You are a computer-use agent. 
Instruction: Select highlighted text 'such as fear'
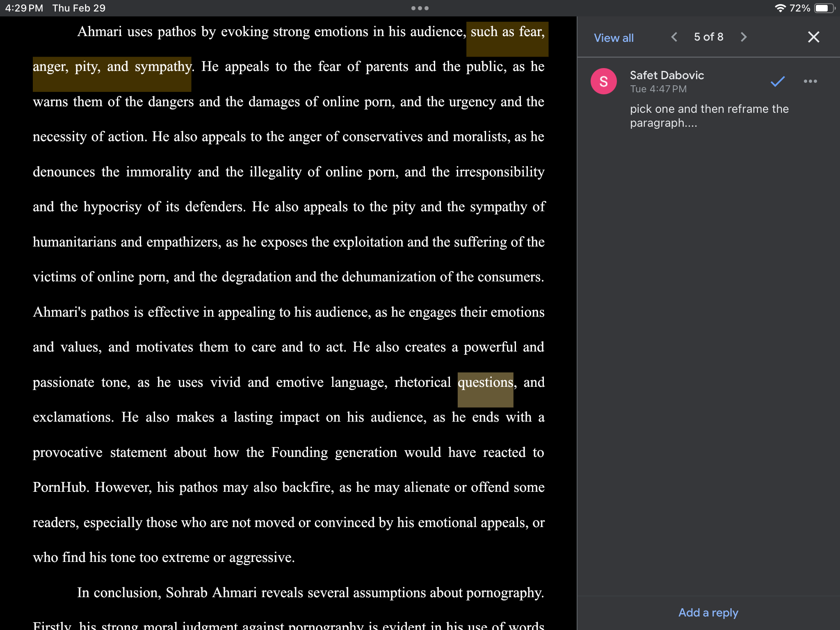tap(507, 32)
